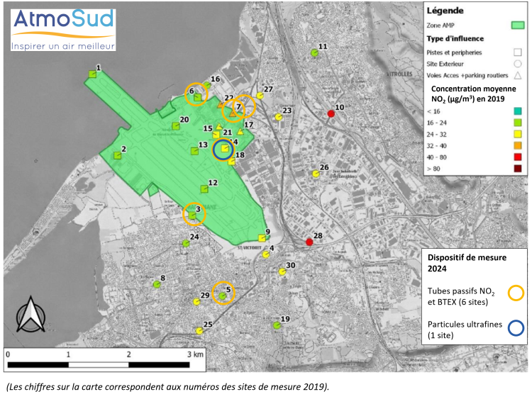Viewport: 532px width, 399px height.
Task: Click the Dispositif de mesure 2024 heading
Action: pos(467,263)
